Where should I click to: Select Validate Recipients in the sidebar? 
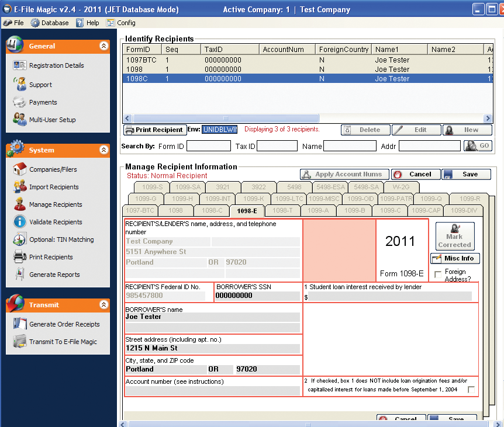click(x=56, y=222)
